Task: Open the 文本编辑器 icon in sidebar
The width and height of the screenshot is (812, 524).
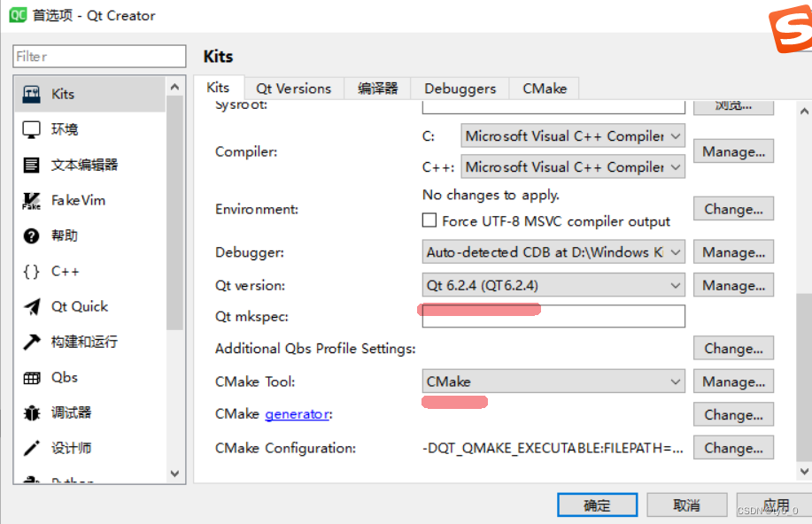Action: pyautogui.click(x=32, y=166)
